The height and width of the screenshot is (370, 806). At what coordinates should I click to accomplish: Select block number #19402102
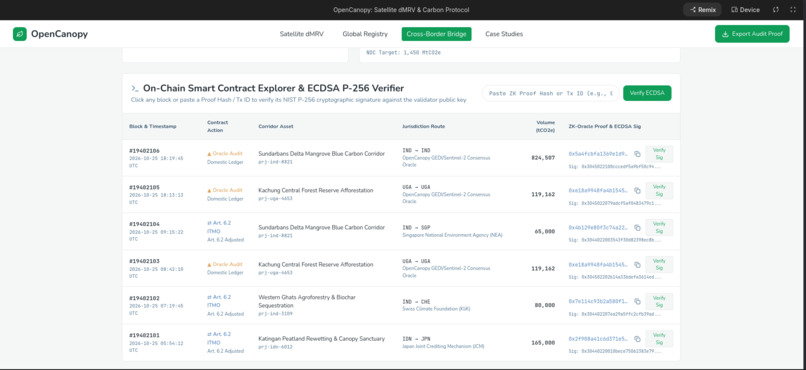(144, 298)
